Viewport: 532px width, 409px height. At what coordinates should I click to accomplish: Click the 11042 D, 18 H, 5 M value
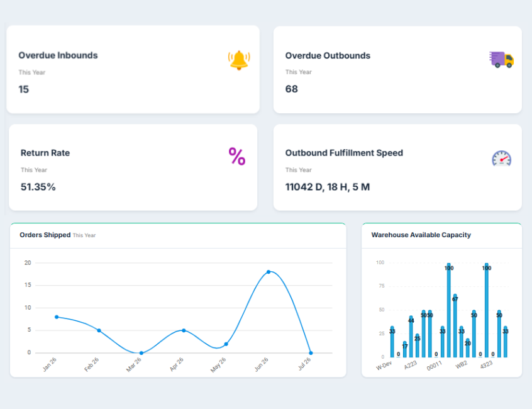[x=328, y=187]
